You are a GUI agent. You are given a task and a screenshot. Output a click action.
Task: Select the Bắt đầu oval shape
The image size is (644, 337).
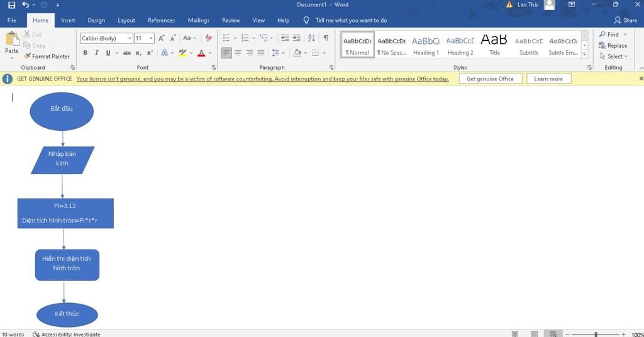pyautogui.click(x=62, y=111)
